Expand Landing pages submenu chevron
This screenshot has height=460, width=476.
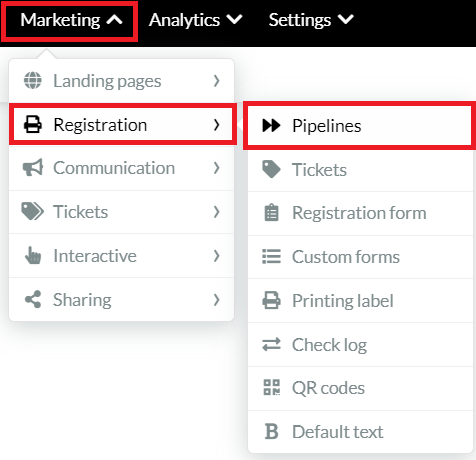[x=217, y=81]
